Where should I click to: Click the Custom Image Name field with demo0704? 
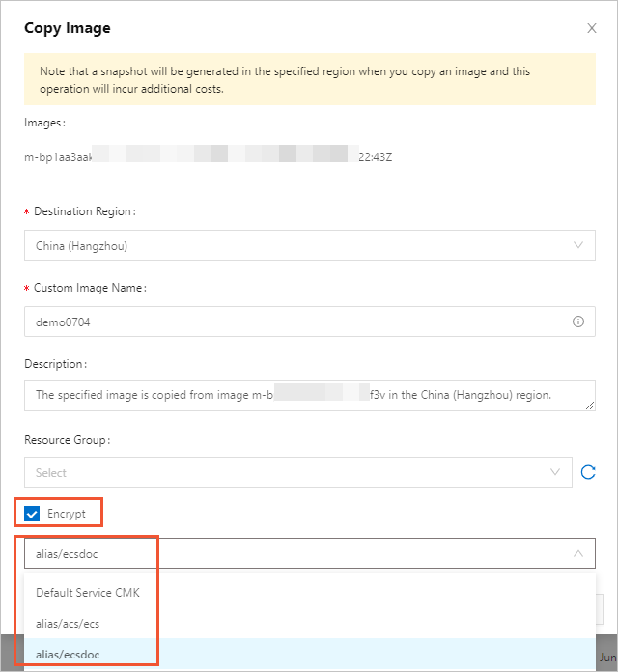290,322
